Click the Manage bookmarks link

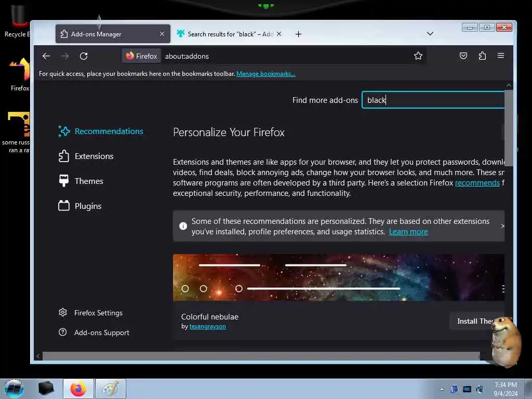(x=265, y=74)
